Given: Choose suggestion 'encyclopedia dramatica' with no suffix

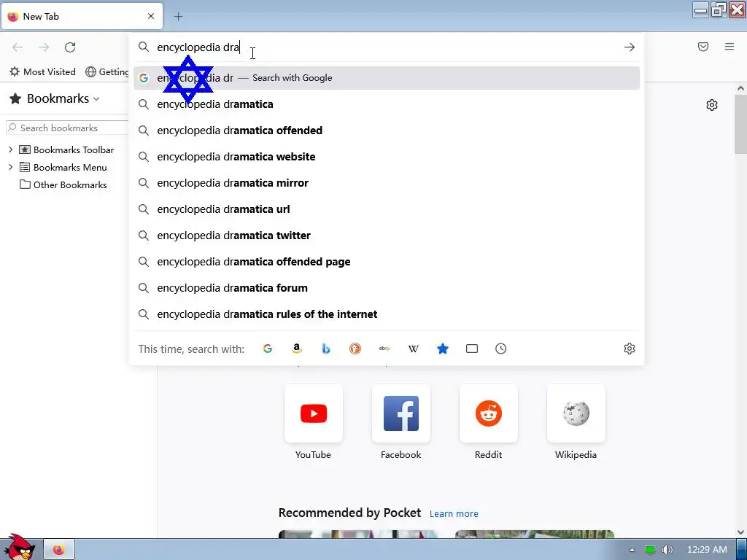Looking at the screenshot, I should (387, 104).
